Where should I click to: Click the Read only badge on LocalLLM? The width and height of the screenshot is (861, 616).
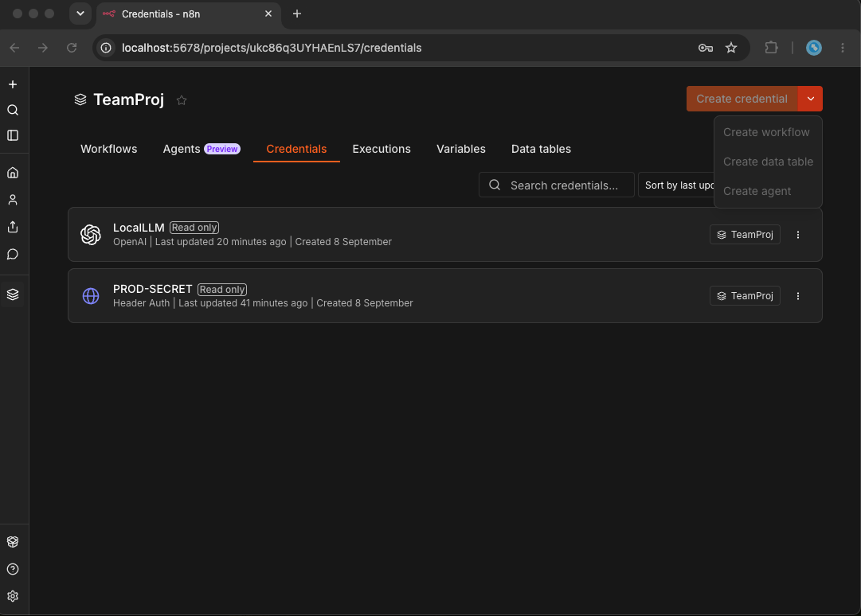(194, 228)
